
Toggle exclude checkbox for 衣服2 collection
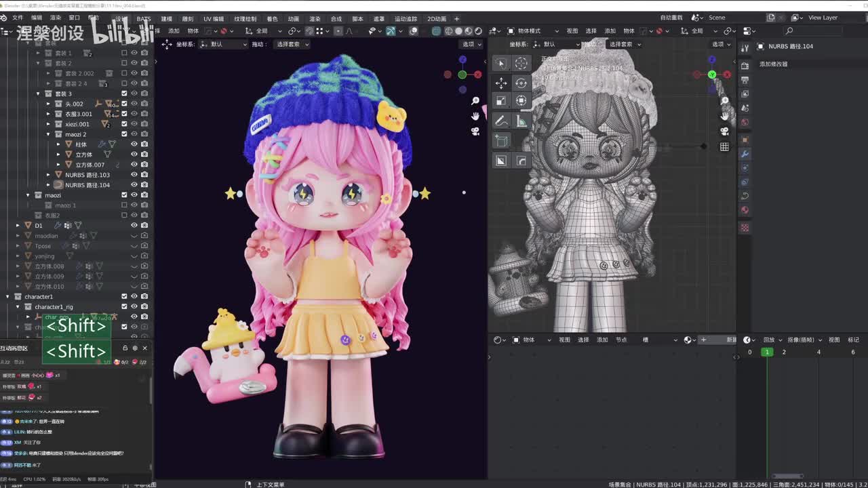click(x=124, y=216)
